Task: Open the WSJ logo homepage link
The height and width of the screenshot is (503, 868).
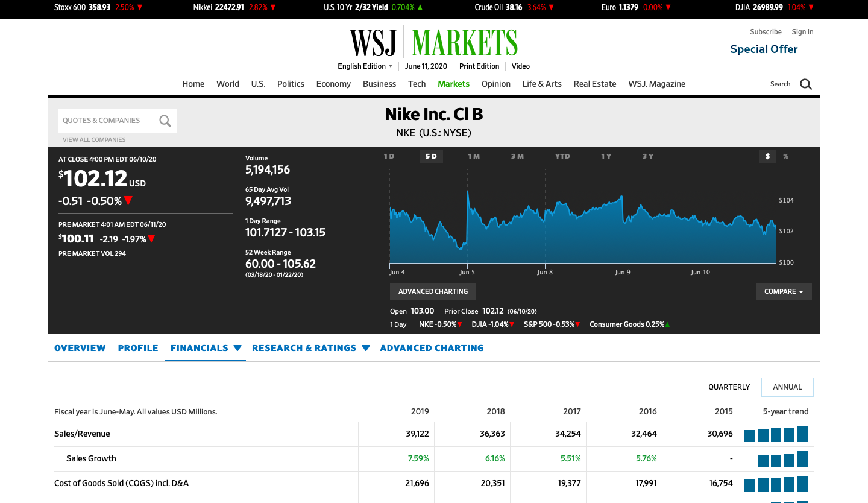Action: point(373,43)
